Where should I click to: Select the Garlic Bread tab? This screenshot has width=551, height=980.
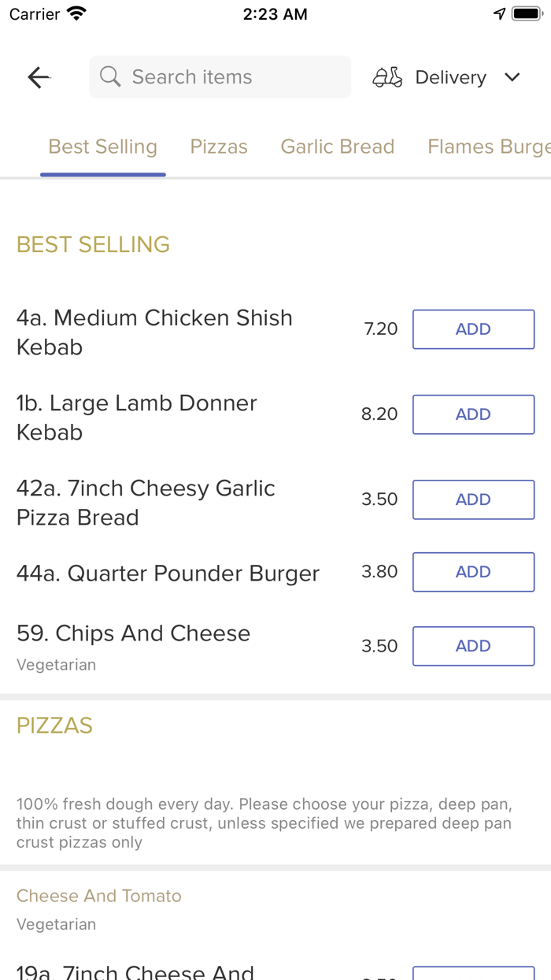337,147
